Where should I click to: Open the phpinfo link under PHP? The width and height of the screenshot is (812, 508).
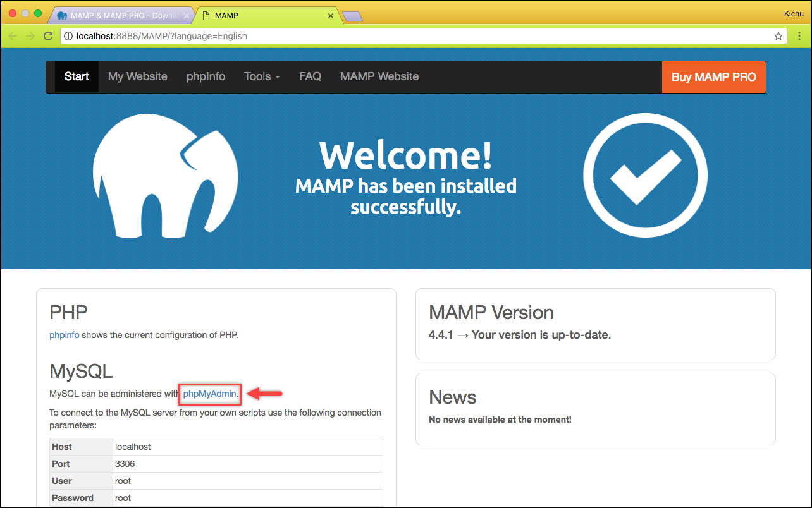pyautogui.click(x=65, y=335)
